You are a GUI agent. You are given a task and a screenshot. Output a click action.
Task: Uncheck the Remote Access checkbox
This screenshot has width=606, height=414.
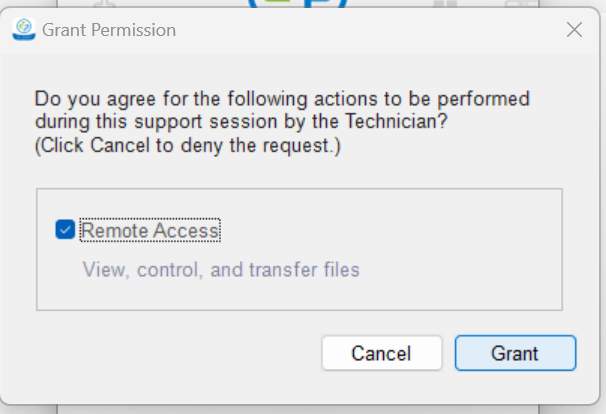click(x=65, y=230)
